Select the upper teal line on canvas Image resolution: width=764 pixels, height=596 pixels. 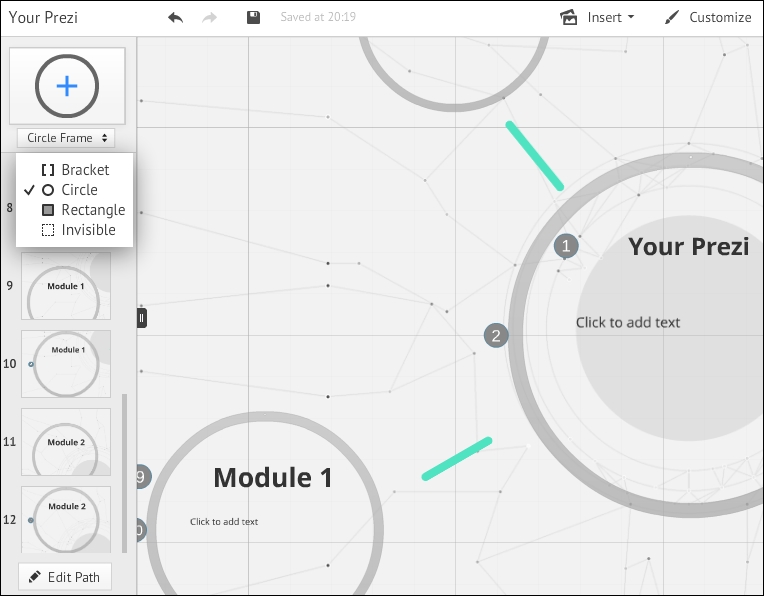(535, 156)
